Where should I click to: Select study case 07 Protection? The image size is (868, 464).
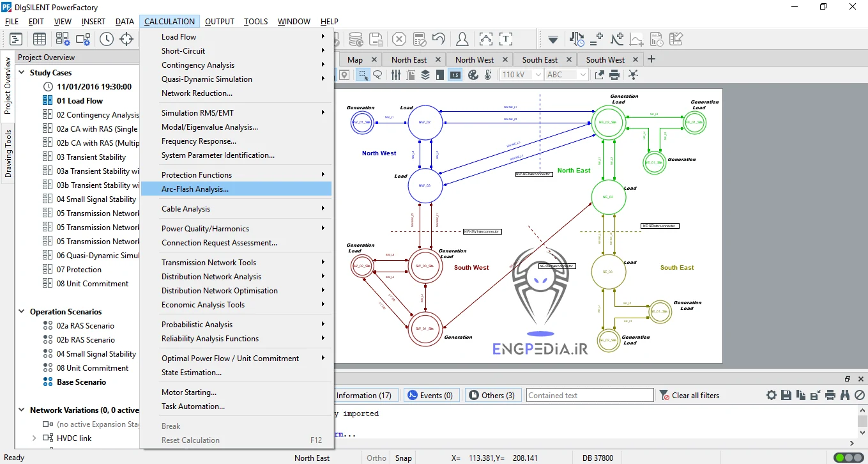79,270
